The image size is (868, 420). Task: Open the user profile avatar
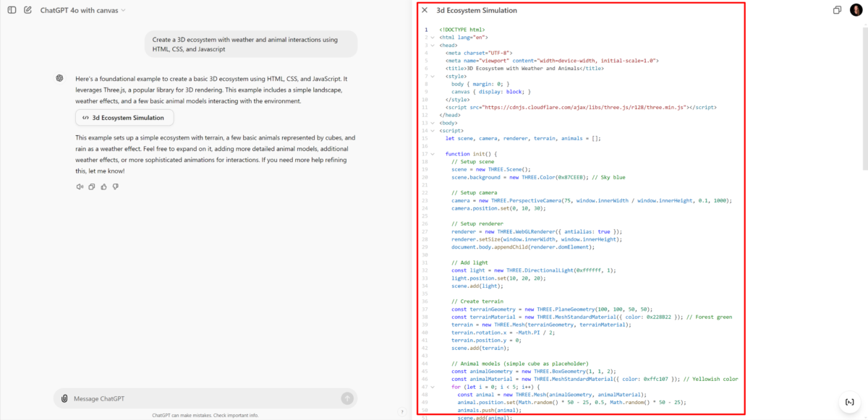click(x=856, y=10)
